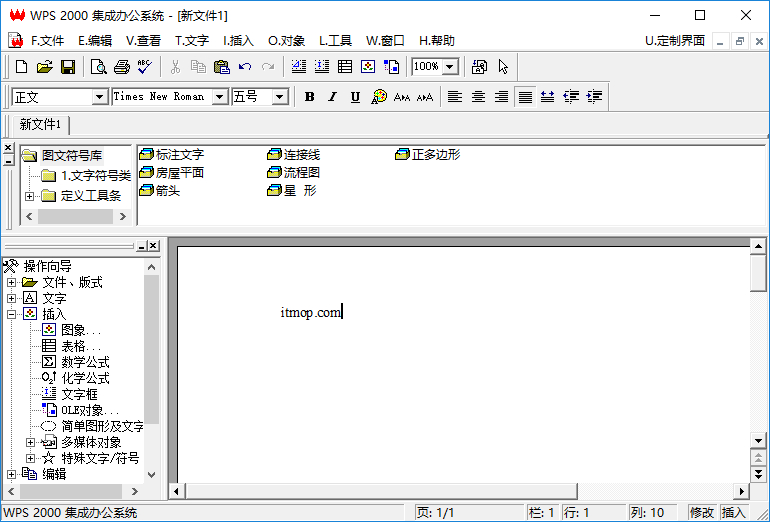770x522 pixels.
Task: Click the Print icon
Action: pos(122,66)
